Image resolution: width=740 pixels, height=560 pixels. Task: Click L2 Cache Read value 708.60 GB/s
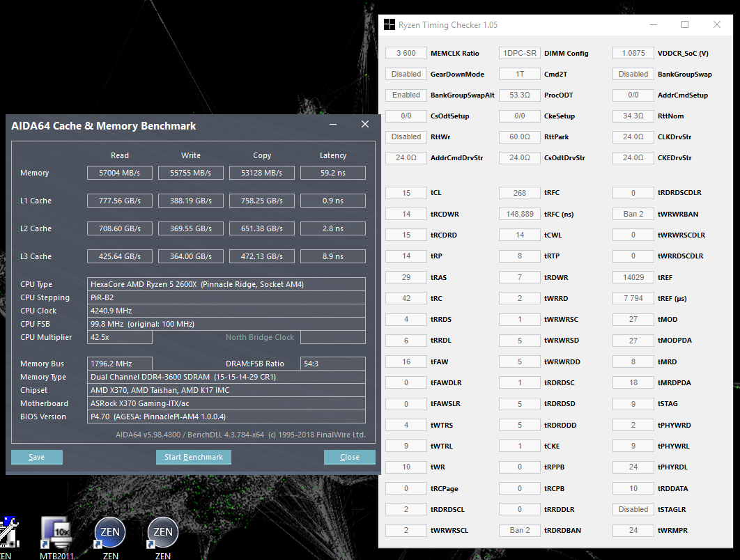click(x=119, y=228)
